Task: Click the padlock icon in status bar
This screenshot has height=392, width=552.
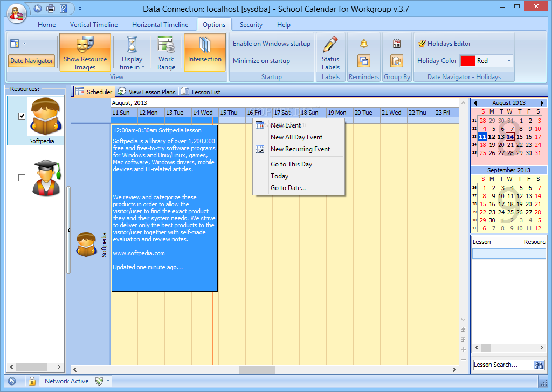Action: click(x=32, y=381)
